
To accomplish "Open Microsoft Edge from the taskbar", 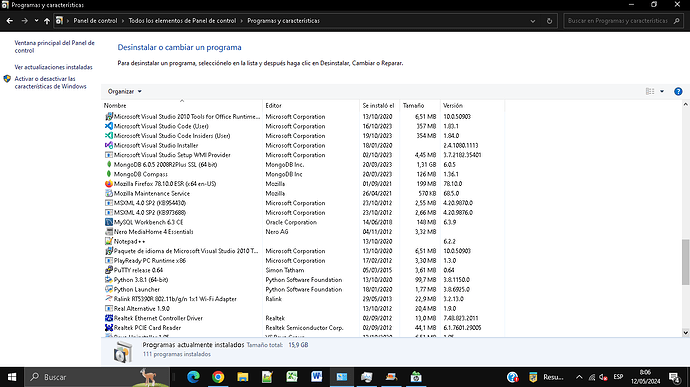I will (193, 377).
